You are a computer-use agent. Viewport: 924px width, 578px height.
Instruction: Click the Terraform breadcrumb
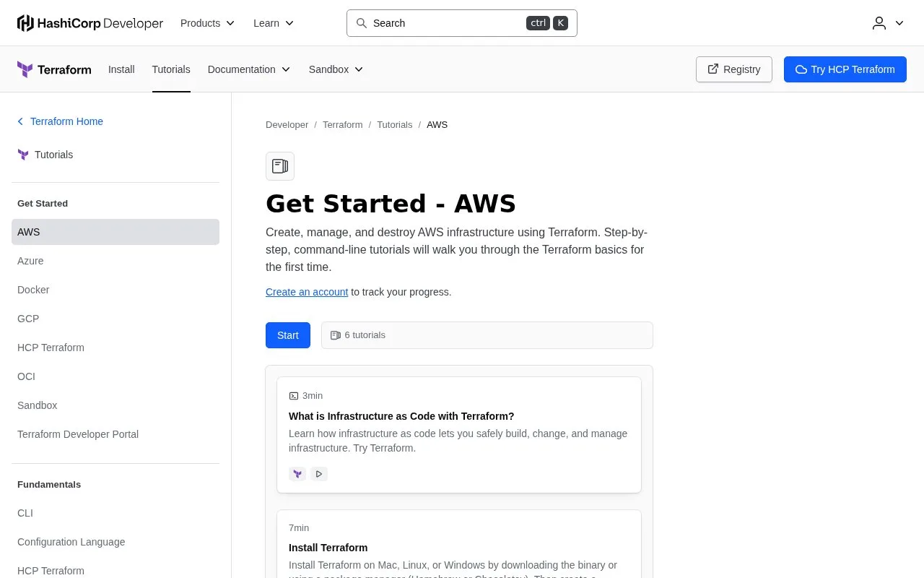(342, 125)
